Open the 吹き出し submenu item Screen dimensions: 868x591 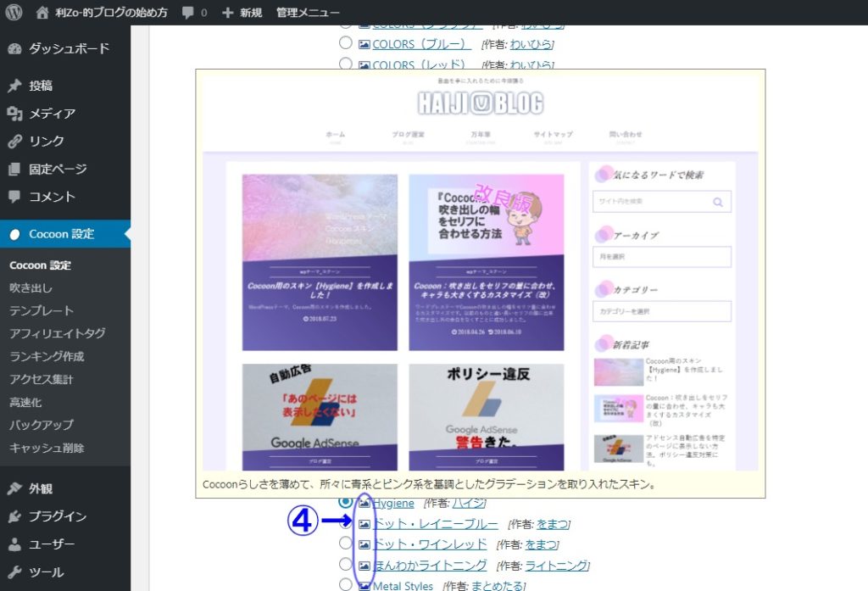point(31,287)
